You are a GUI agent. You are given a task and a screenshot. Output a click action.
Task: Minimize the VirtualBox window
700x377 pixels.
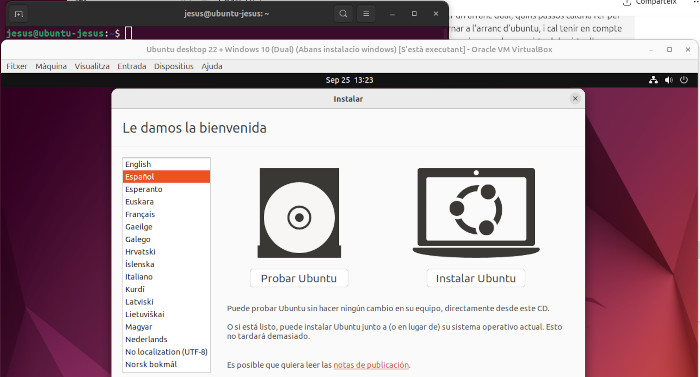[651, 50]
